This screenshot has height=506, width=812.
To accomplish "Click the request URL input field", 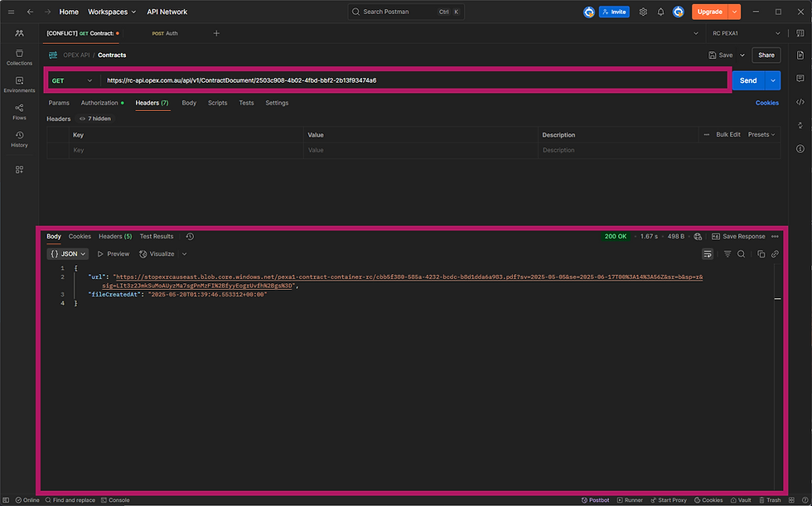I will pyautogui.click(x=414, y=80).
